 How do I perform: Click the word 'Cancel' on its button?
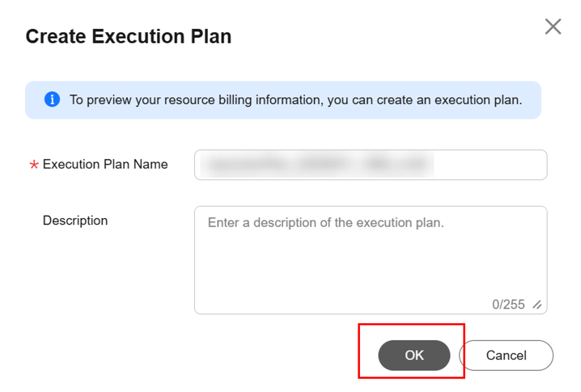point(507,356)
